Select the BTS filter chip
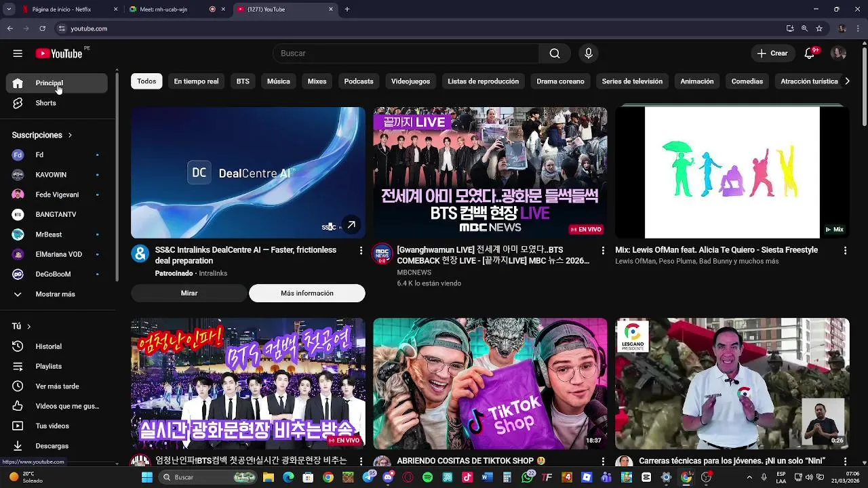 243,81
